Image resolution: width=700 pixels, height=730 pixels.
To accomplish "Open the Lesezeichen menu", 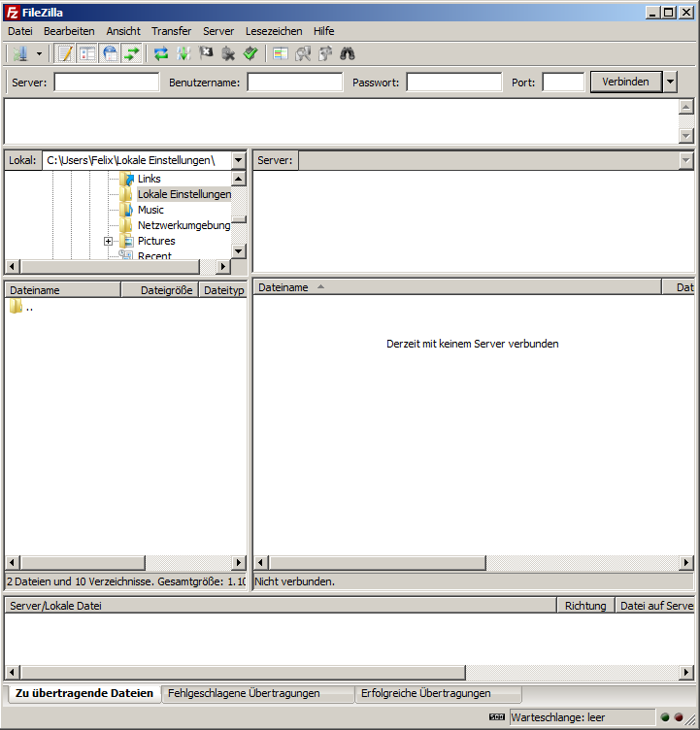I will pos(273,31).
